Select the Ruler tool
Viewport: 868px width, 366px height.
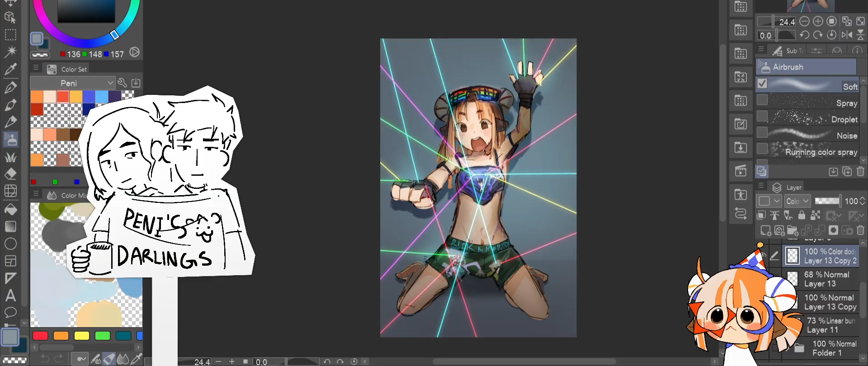[x=10, y=278]
